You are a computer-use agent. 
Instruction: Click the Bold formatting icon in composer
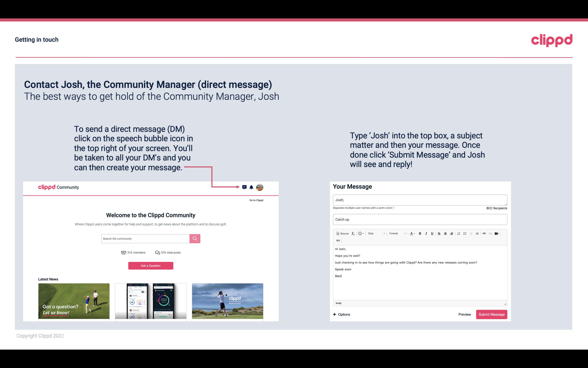(419, 233)
